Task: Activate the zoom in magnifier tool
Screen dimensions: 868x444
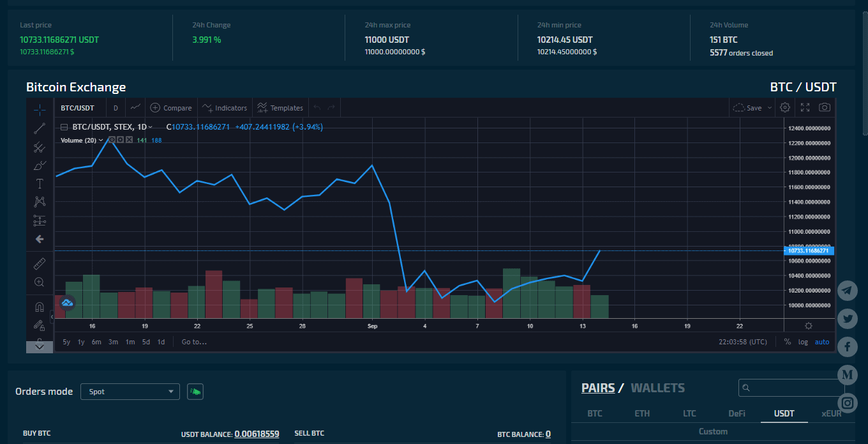Action: [40, 282]
